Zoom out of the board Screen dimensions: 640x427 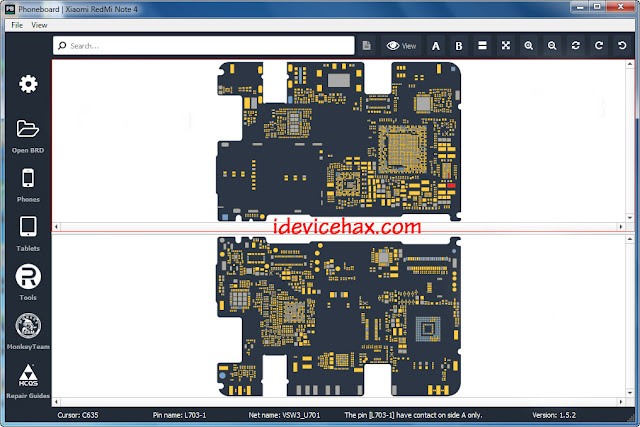click(552, 46)
